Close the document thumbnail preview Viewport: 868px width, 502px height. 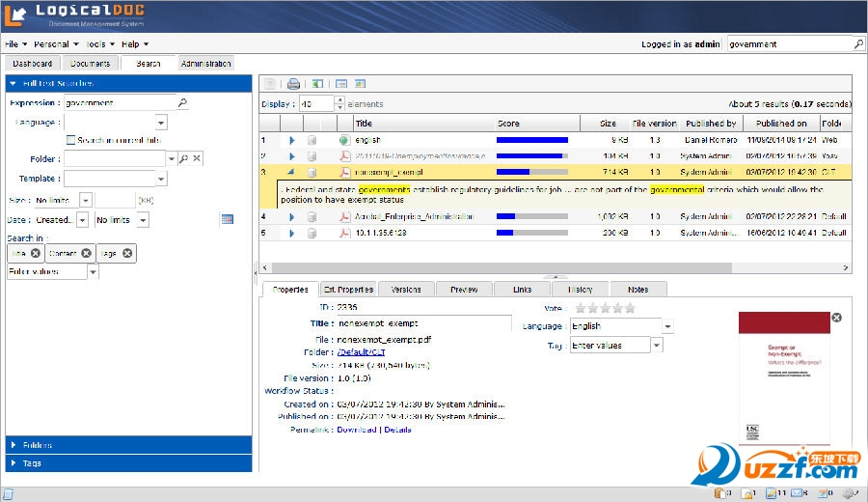[836, 317]
